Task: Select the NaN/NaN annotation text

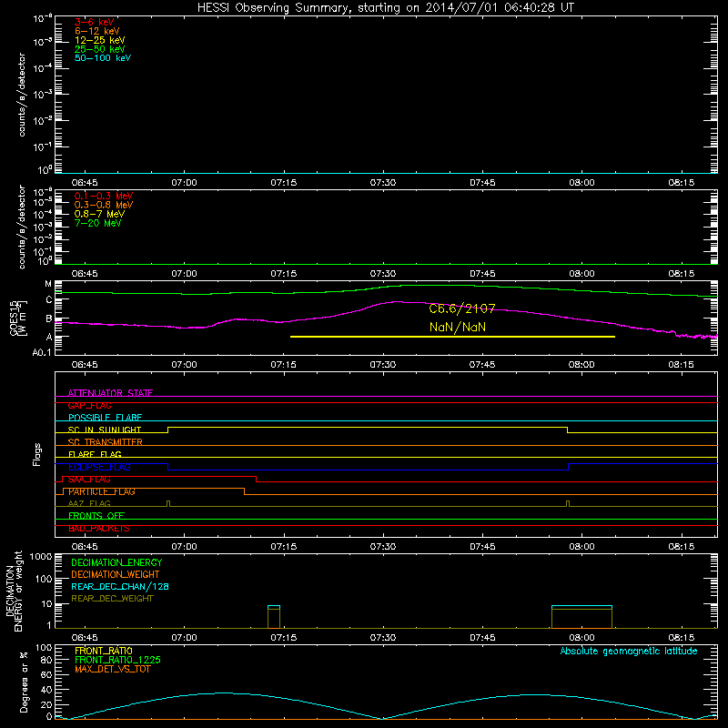Action: click(458, 327)
